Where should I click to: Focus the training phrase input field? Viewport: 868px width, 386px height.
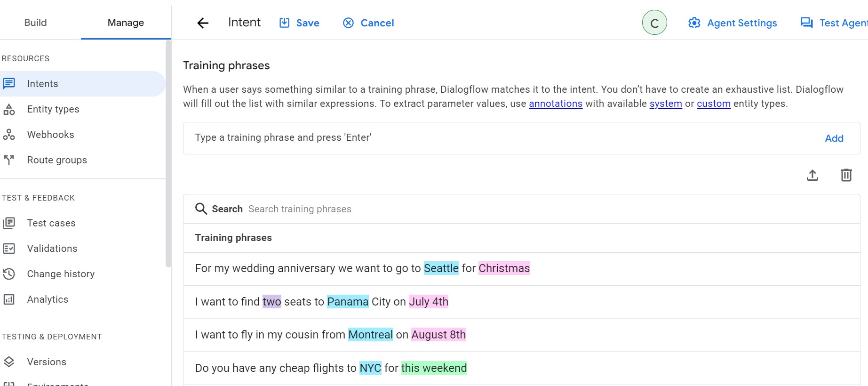tap(503, 138)
